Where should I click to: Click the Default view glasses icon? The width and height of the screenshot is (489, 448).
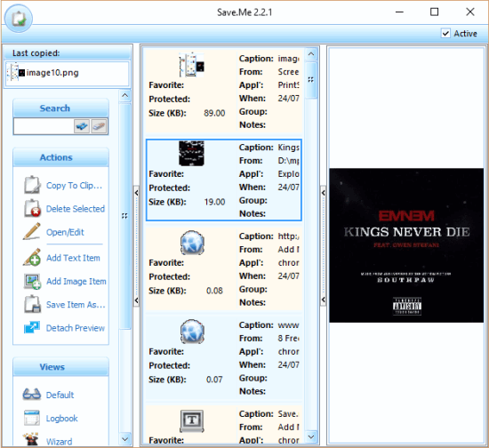[x=31, y=394]
